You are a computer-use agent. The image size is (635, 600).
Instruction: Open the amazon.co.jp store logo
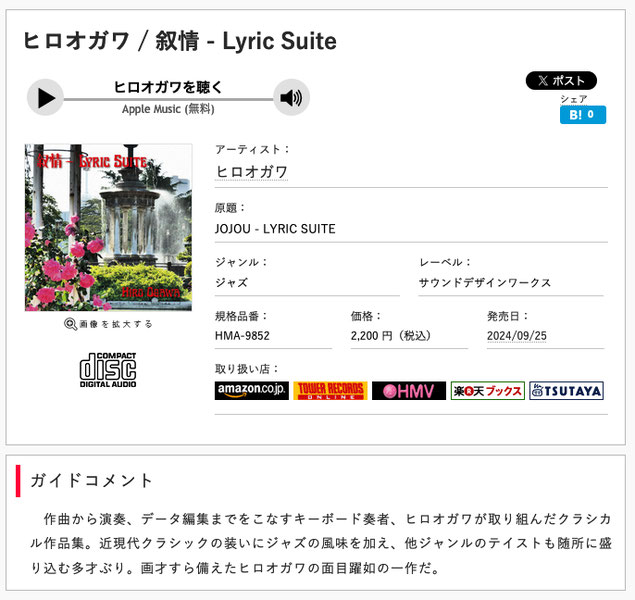coord(251,391)
